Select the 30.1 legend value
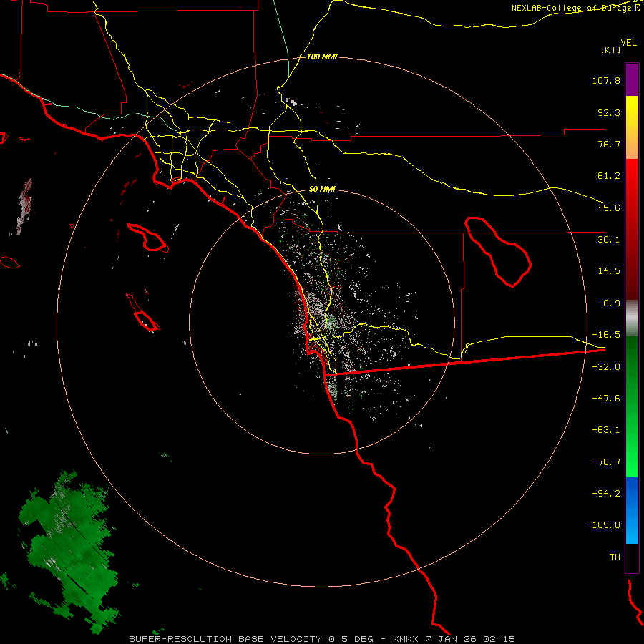Screen dimensions: 644x644 tap(609, 240)
